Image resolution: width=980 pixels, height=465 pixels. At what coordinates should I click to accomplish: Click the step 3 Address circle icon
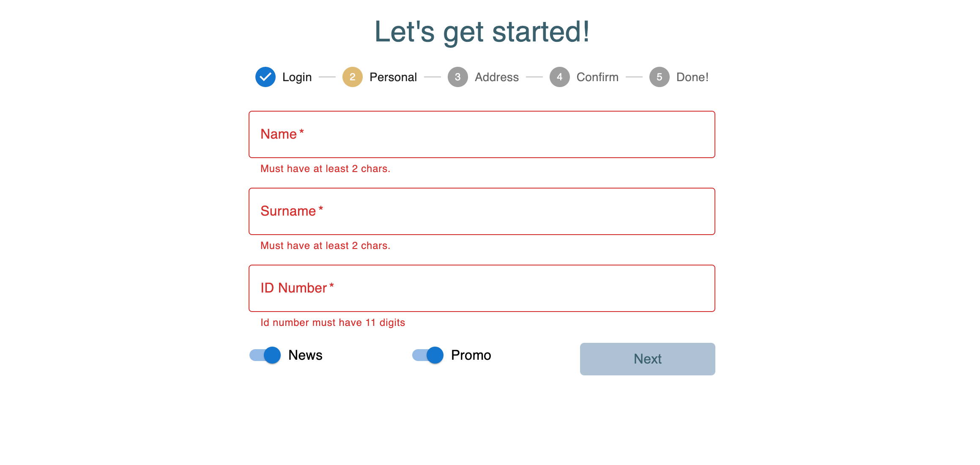click(457, 77)
